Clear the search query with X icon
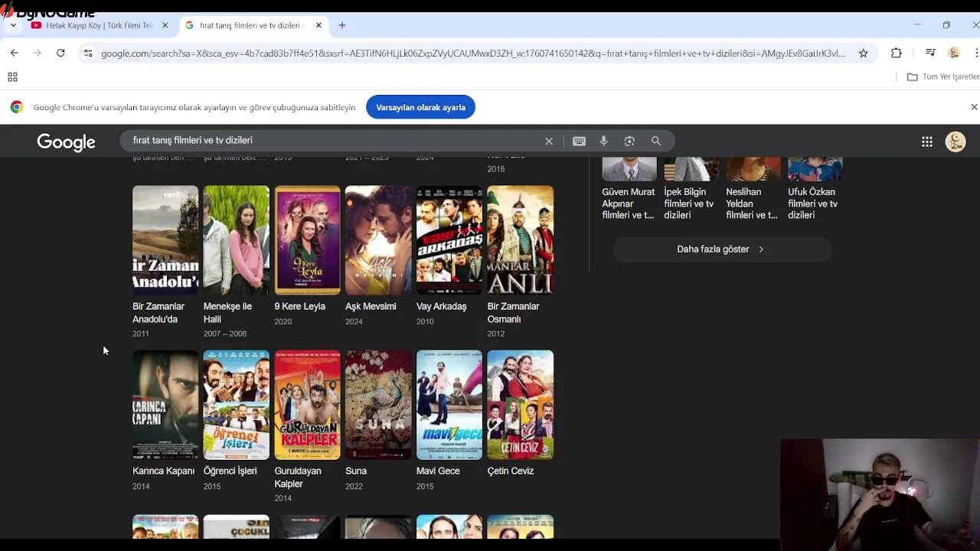This screenshot has width=980, height=551. tap(549, 141)
